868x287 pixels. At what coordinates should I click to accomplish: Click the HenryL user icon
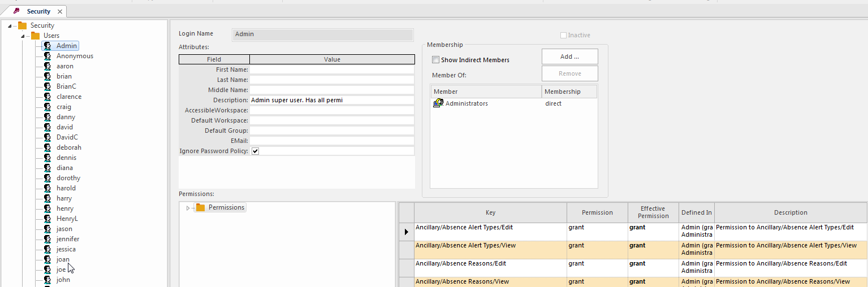[47, 219]
